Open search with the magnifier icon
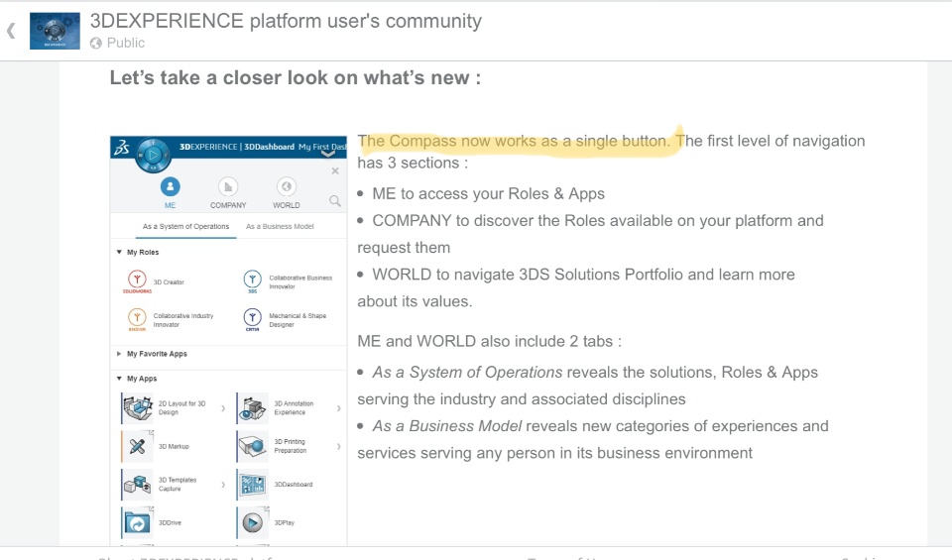This screenshot has height=560, width=952. coord(335,201)
